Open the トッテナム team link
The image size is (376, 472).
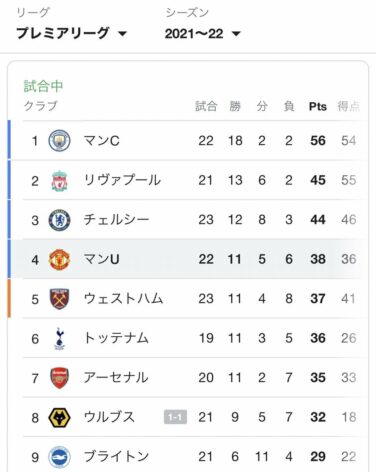116,338
